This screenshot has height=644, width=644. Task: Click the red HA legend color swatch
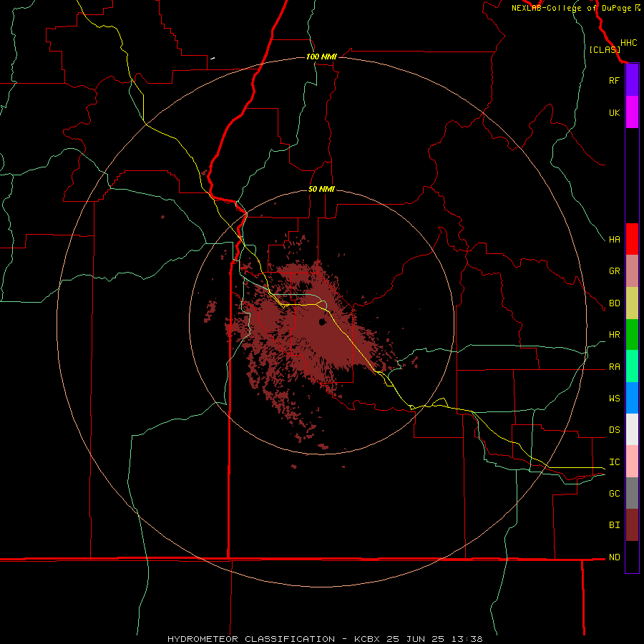tap(632, 239)
